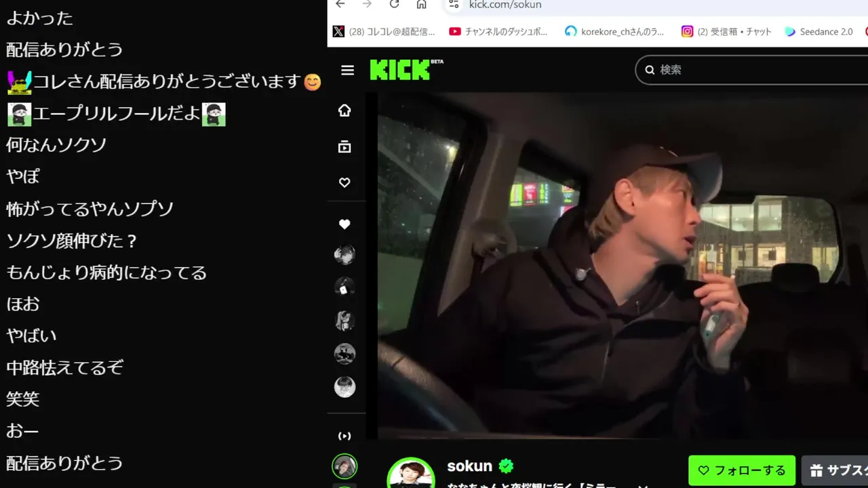Expand the stream title chevron under sokun
Image resolution: width=868 pixels, height=488 pixels.
[x=643, y=485]
